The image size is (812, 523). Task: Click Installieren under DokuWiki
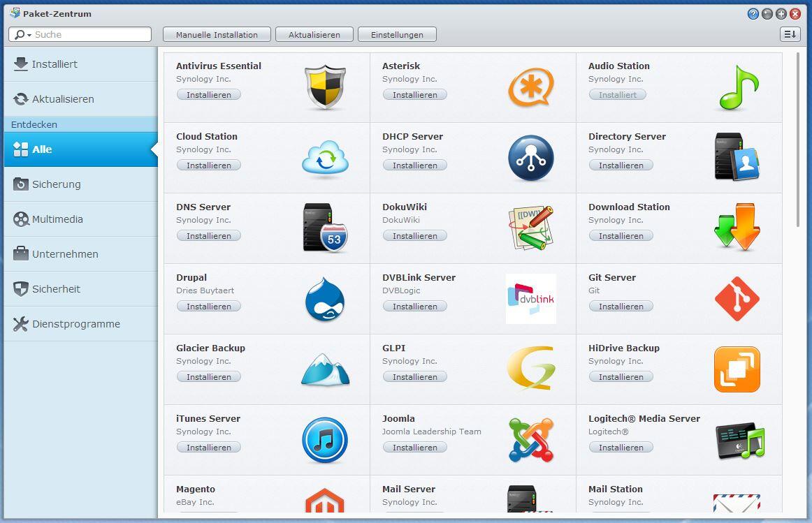coord(415,235)
